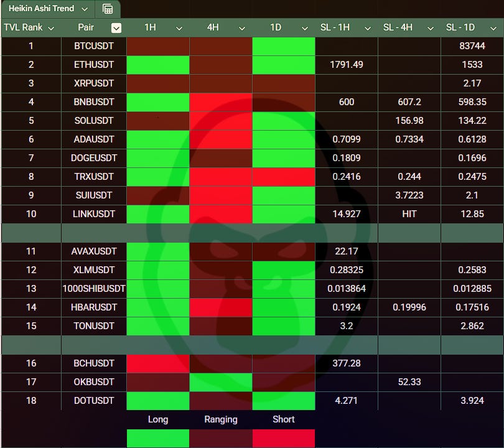Select the BTCUSDT pair cell
This screenshot has width=504, height=448.
[94, 46]
